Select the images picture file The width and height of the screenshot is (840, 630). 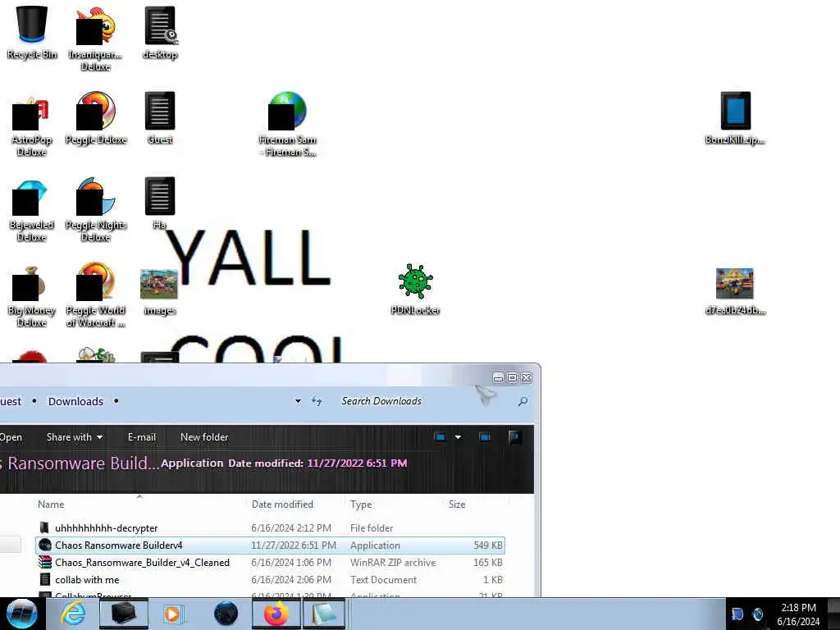pos(159,291)
